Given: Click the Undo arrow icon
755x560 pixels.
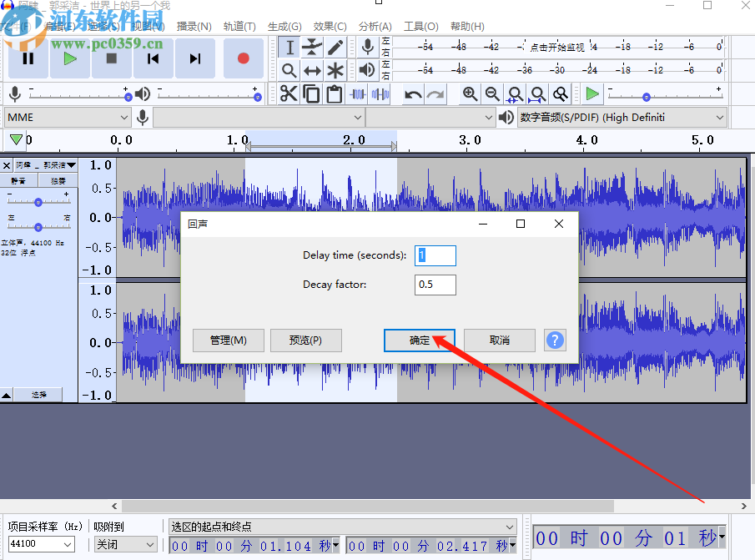Looking at the screenshot, I should [413, 94].
